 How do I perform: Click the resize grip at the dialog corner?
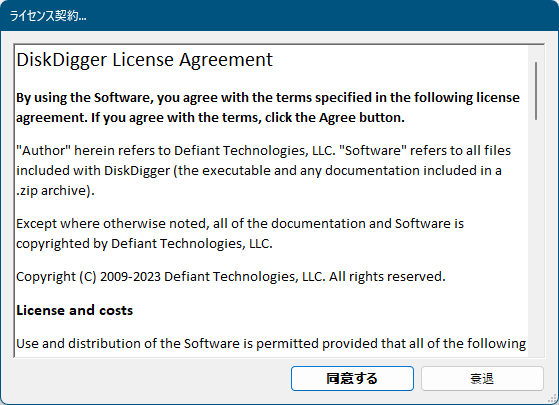554,400
